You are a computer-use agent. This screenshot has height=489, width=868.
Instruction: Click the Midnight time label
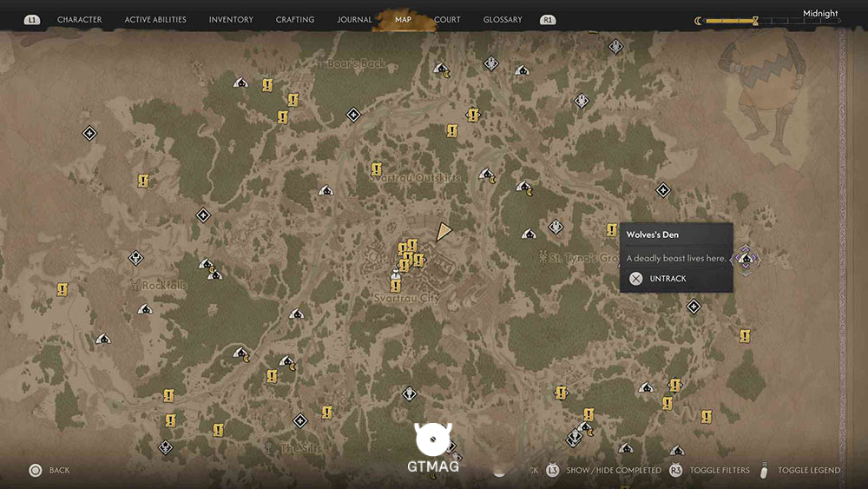click(820, 13)
